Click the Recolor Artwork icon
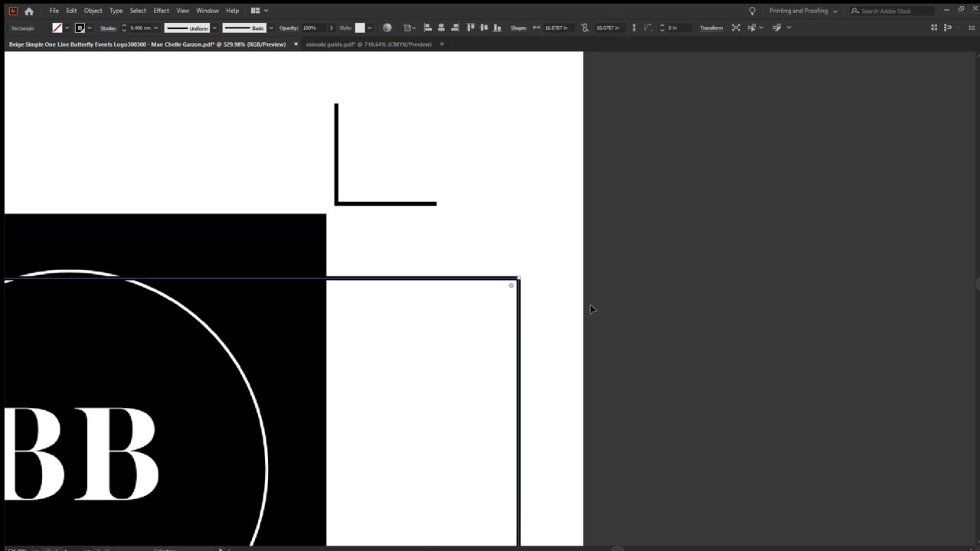The width and height of the screenshot is (980, 551). pyautogui.click(x=387, y=28)
